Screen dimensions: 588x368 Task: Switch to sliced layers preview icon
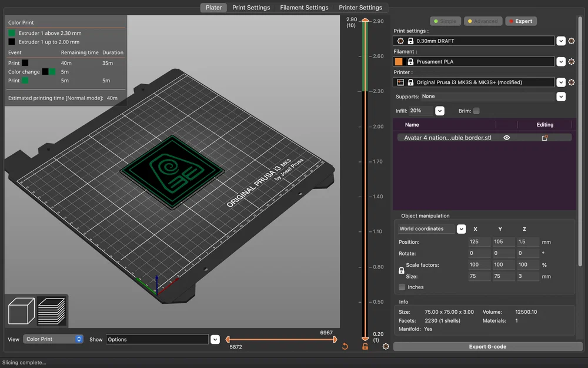click(52, 311)
